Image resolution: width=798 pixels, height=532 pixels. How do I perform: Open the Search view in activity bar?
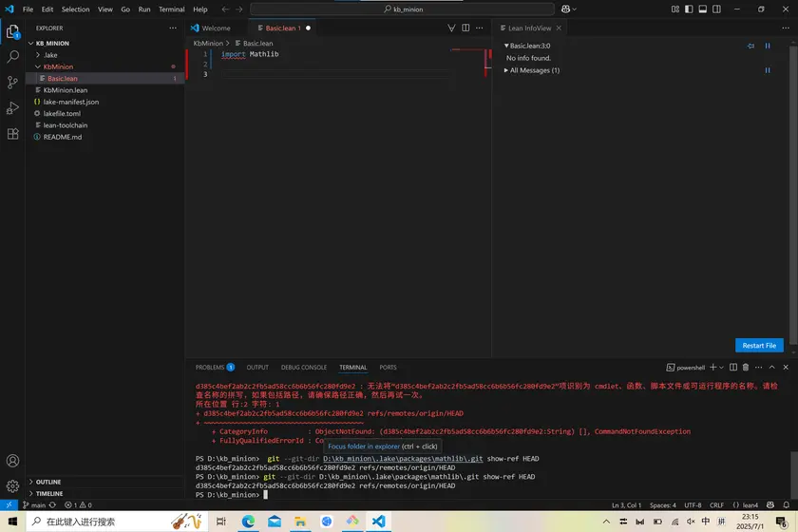(x=12, y=57)
